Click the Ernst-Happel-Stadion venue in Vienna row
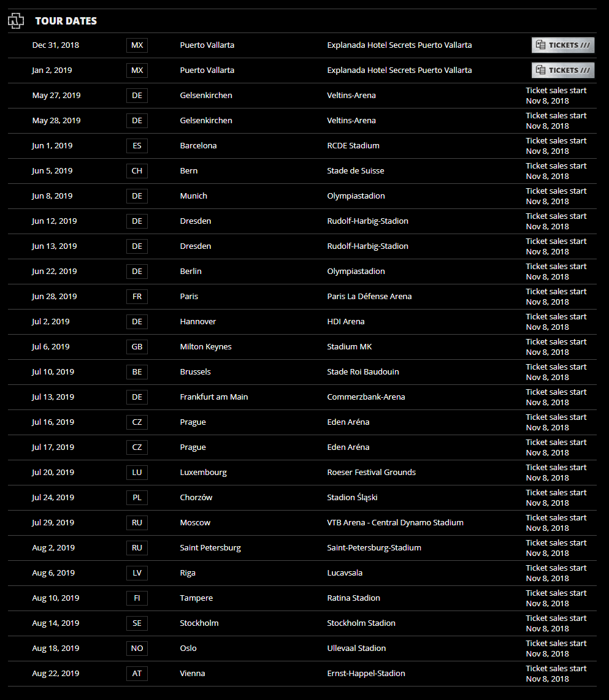 [x=366, y=674]
